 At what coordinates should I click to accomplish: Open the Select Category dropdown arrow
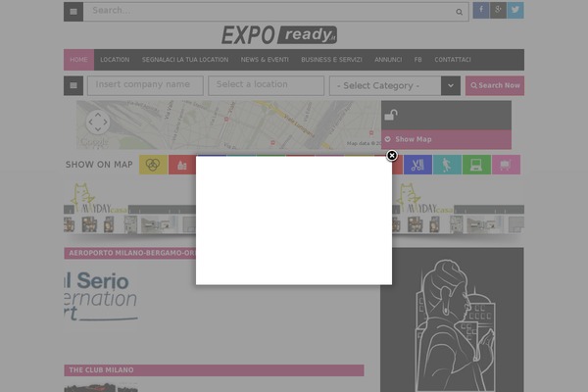tap(451, 85)
